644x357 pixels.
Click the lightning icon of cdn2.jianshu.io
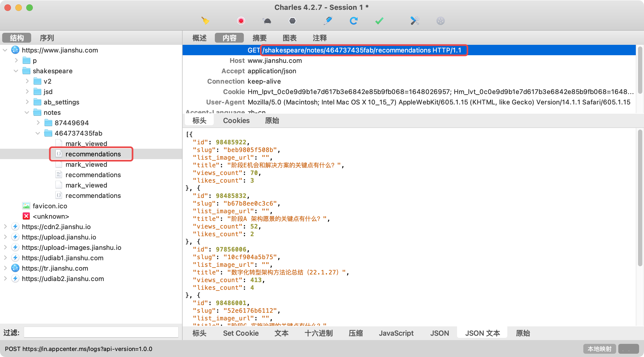tap(15, 227)
